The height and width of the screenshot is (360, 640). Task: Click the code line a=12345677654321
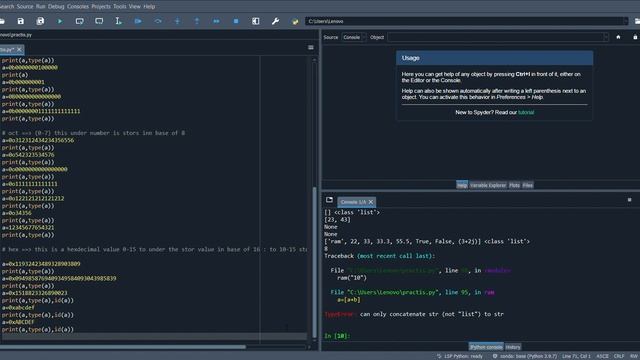[x=28, y=228]
